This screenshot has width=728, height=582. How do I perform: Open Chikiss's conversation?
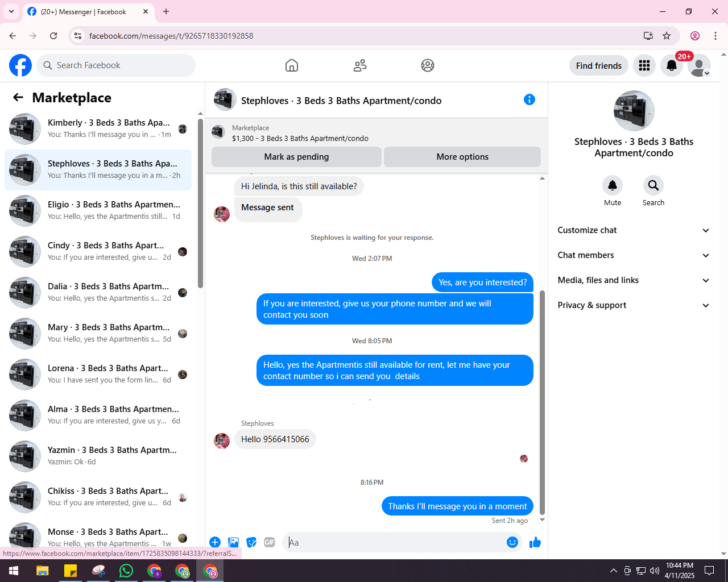coord(98,497)
